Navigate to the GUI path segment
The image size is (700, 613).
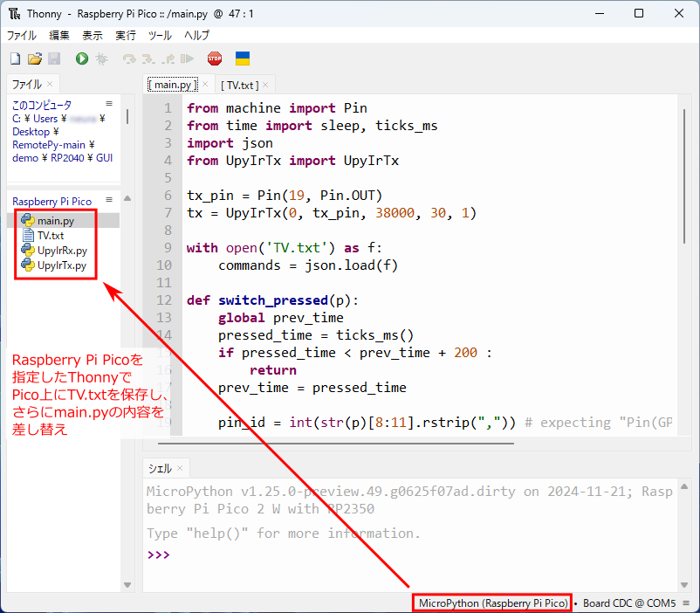pos(105,158)
